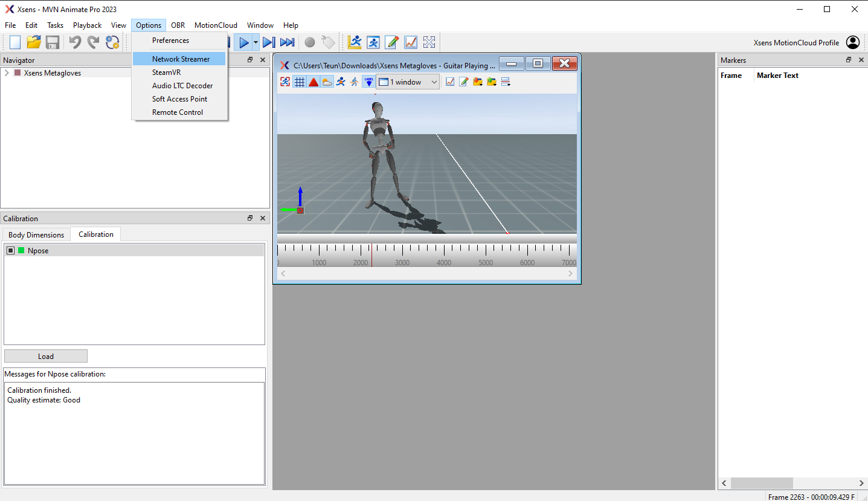This screenshot has height=501, width=868.
Task: Click the center-on-character icon in viewport toolbar
Action: click(285, 82)
